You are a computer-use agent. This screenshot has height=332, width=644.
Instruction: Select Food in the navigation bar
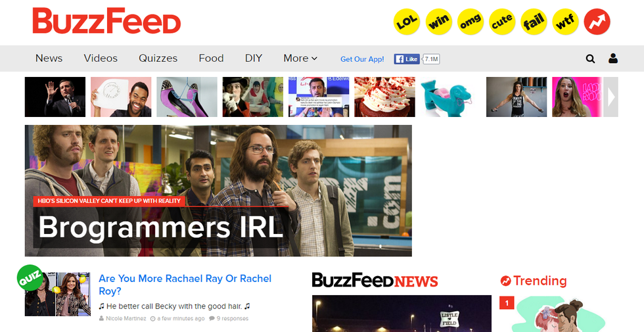click(211, 59)
